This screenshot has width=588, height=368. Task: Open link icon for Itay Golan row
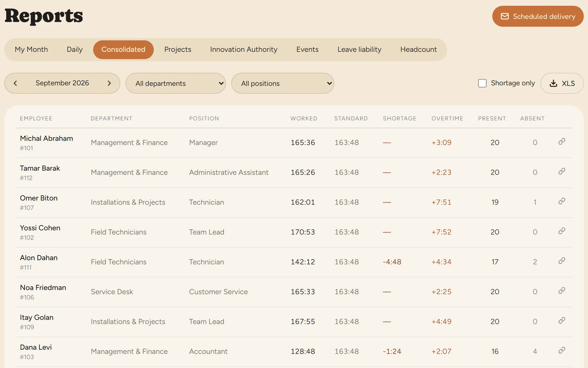coord(562,321)
